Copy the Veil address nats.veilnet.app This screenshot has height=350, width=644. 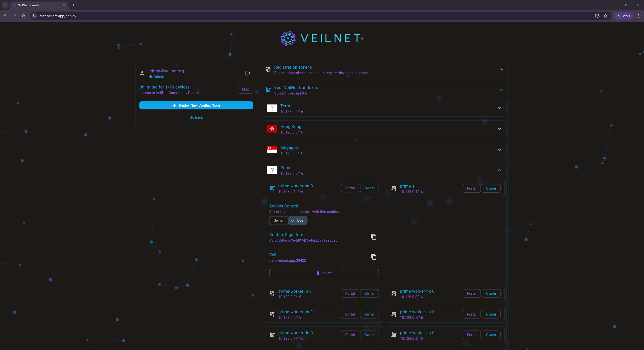(374, 257)
